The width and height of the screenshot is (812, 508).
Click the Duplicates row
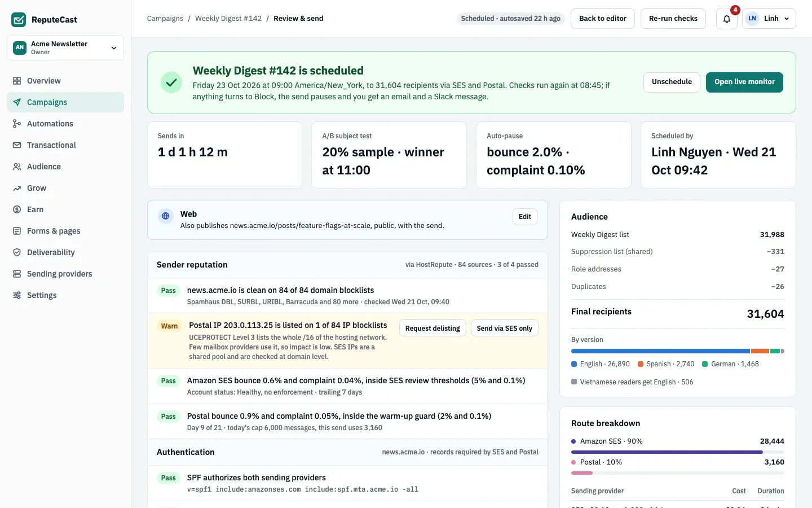click(x=678, y=287)
